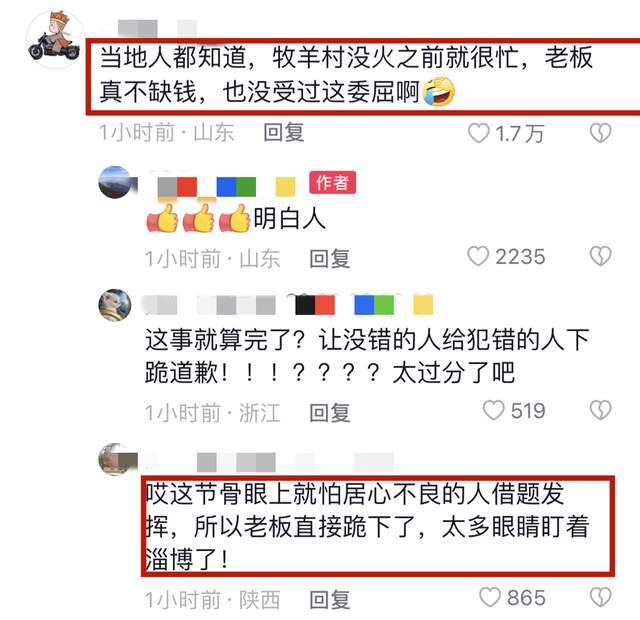
Task: Open the author's landscape avatar profile
Action: tap(115, 182)
